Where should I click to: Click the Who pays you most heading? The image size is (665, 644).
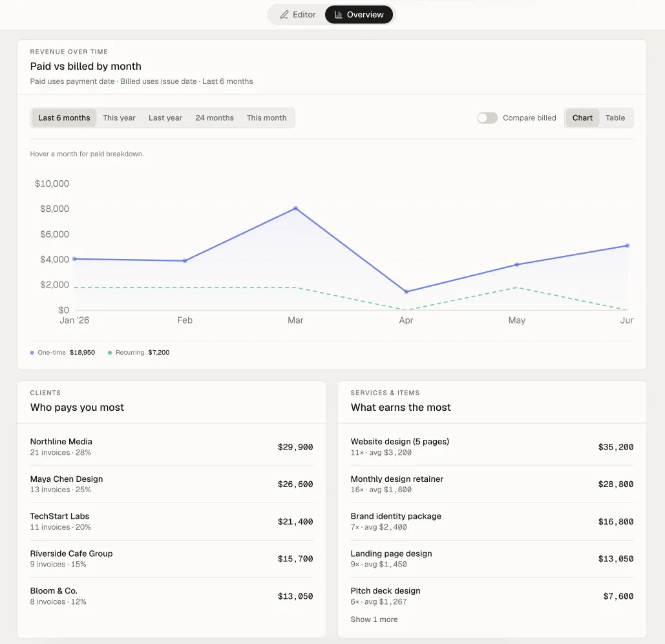77,408
